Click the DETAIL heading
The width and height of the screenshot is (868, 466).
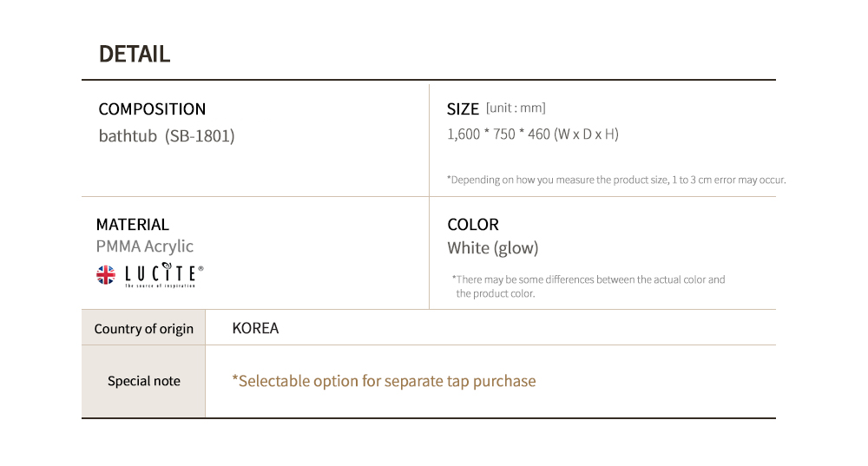click(135, 54)
